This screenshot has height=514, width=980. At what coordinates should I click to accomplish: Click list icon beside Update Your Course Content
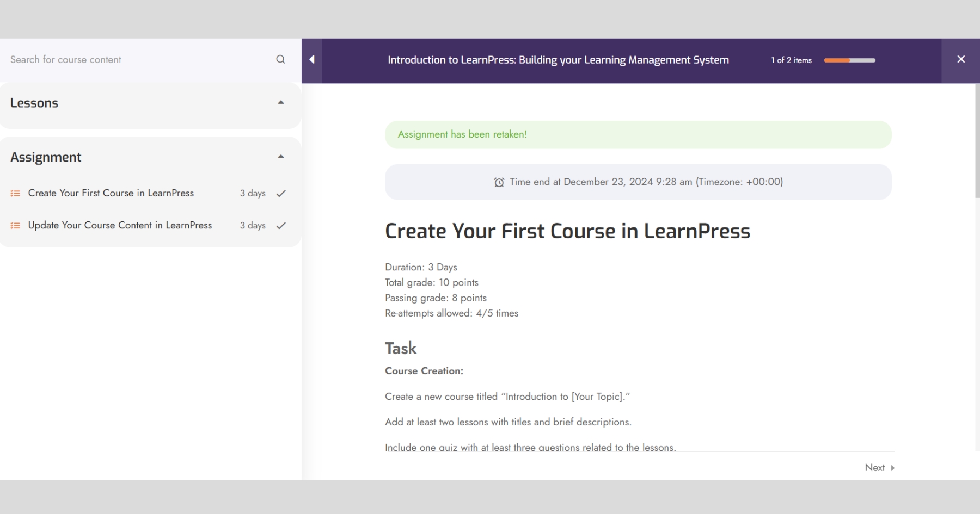15,226
